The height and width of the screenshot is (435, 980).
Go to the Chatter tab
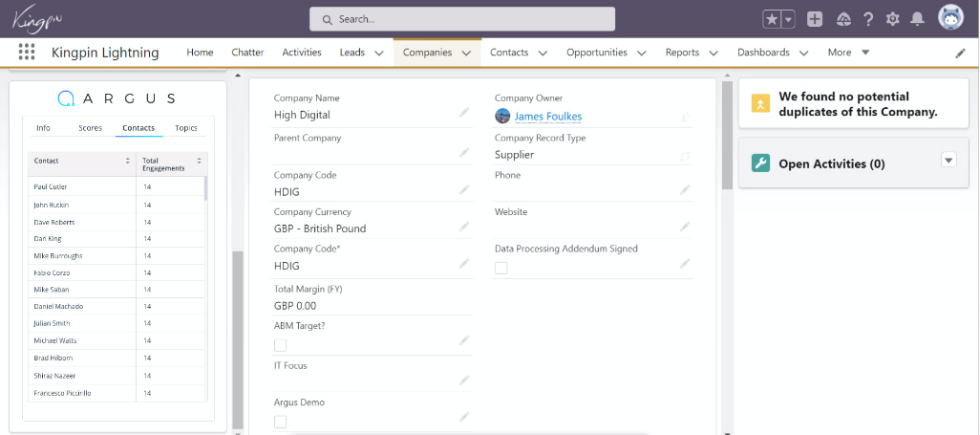[247, 53]
